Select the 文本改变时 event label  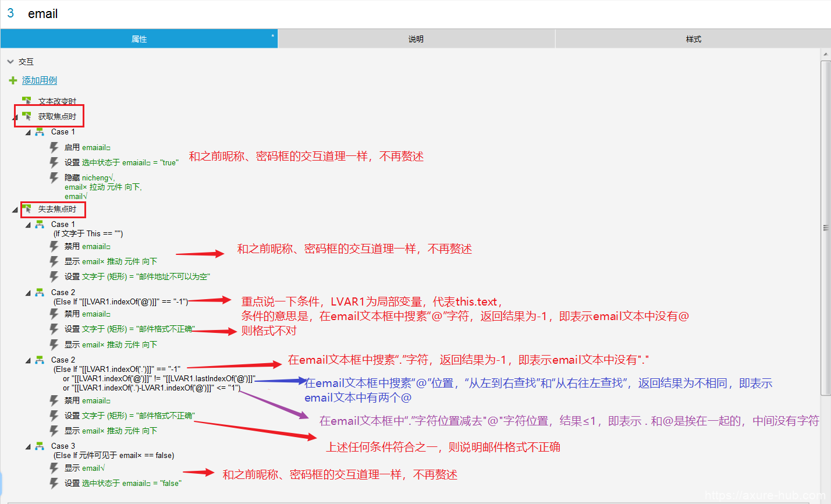coord(57,101)
